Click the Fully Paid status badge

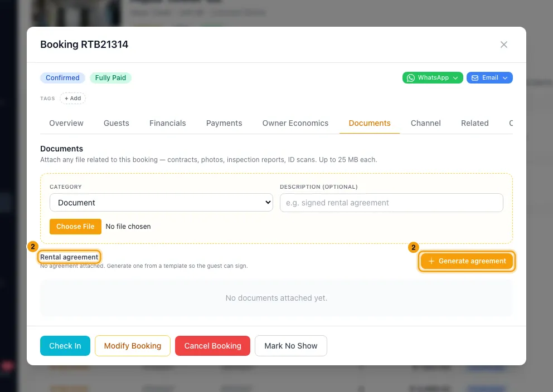(110, 78)
